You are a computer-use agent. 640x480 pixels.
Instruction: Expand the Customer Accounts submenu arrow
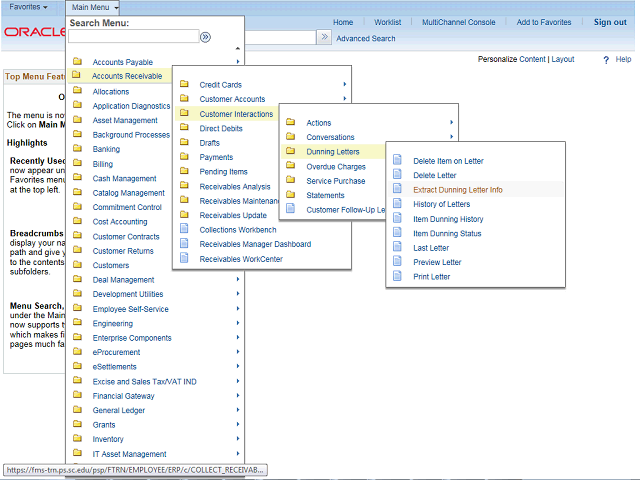(x=345, y=98)
